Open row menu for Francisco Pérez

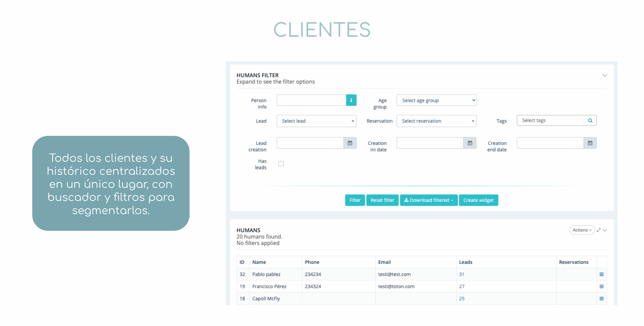coord(601,286)
